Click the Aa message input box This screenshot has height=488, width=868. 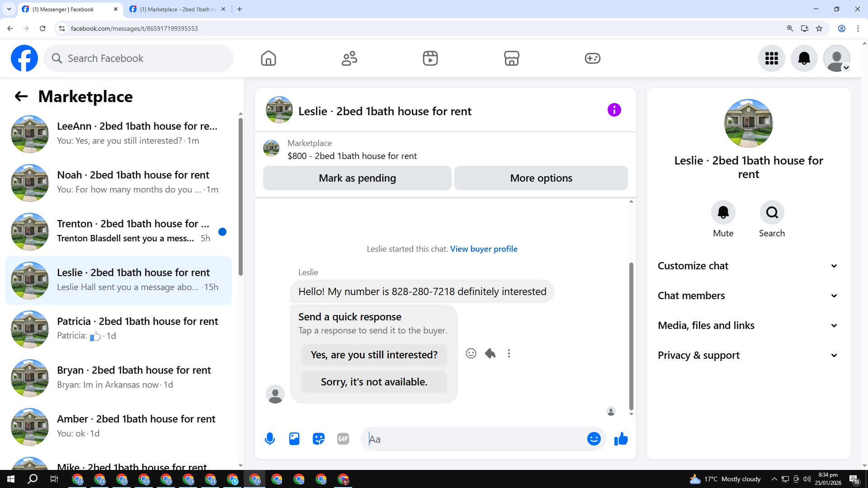[475, 439]
